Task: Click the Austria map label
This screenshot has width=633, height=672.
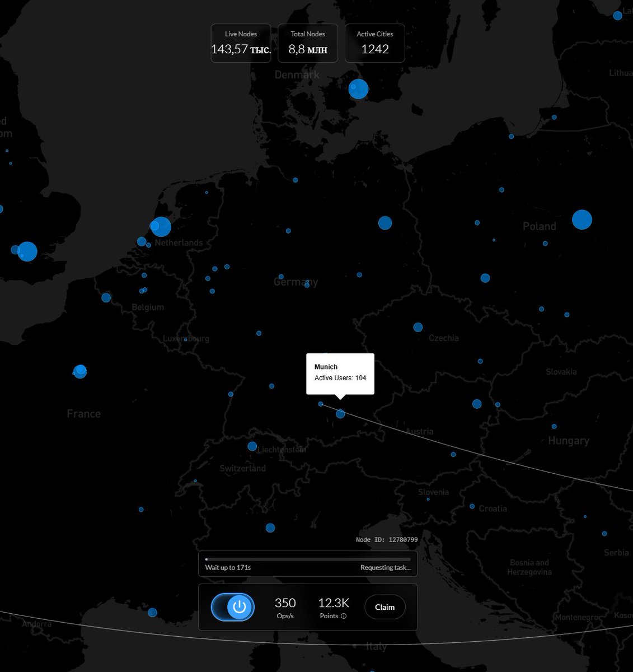Action: click(419, 431)
